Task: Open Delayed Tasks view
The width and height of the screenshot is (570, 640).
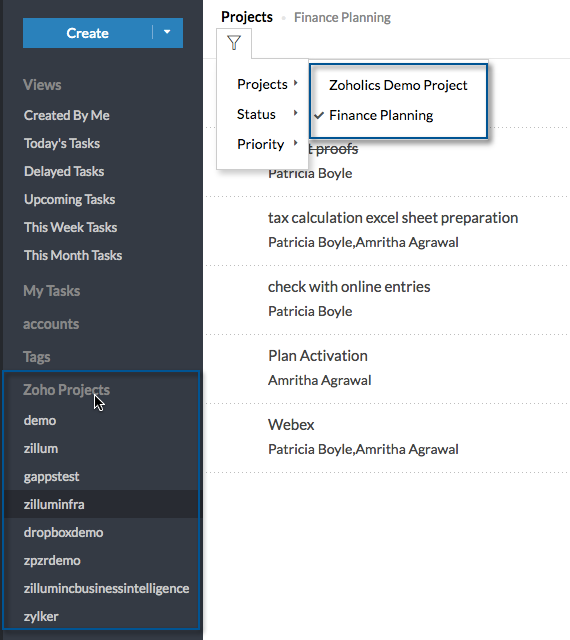Action: [x=64, y=171]
